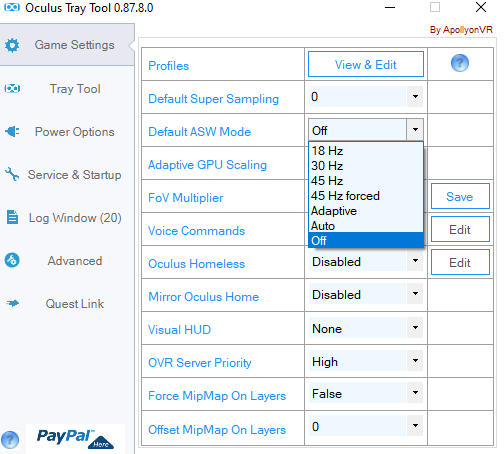This screenshot has width=504, height=454.
Task: Click Edit button for Voice Commands
Action: pyautogui.click(x=460, y=229)
